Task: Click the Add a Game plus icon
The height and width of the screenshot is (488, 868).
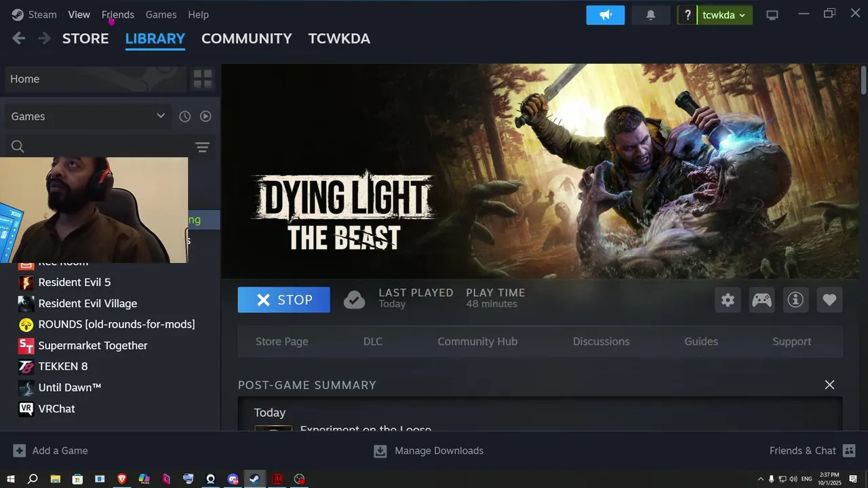Action: (20, 451)
